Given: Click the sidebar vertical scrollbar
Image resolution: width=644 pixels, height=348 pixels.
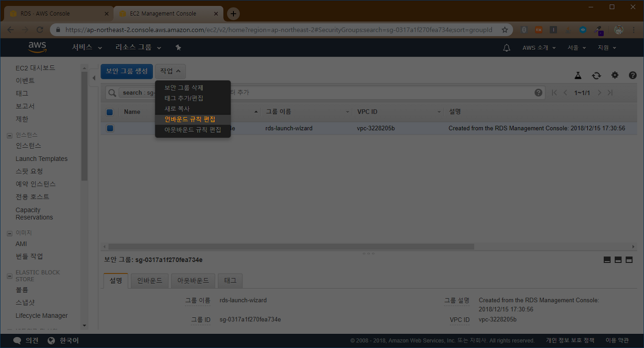Looking at the screenshot, I should [85, 126].
